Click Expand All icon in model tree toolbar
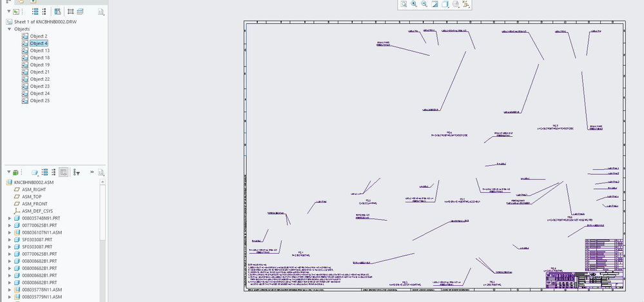The width and height of the screenshot is (644, 302). tap(44, 172)
